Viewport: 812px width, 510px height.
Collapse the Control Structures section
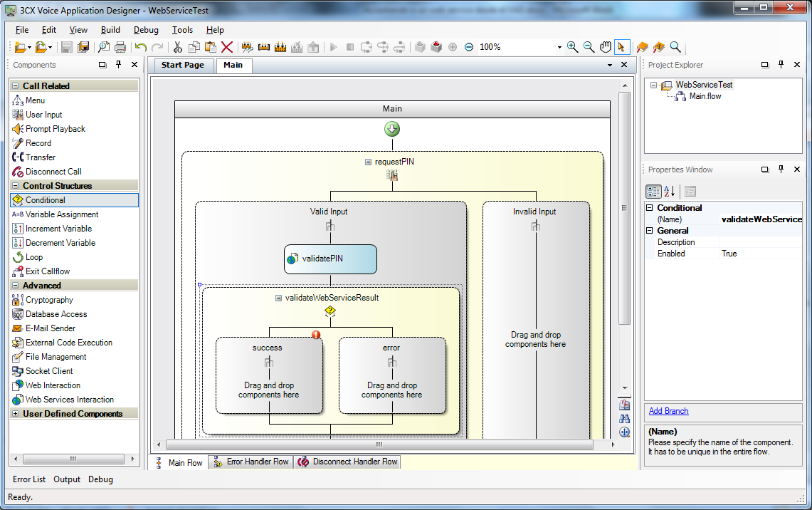coord(16,185)
